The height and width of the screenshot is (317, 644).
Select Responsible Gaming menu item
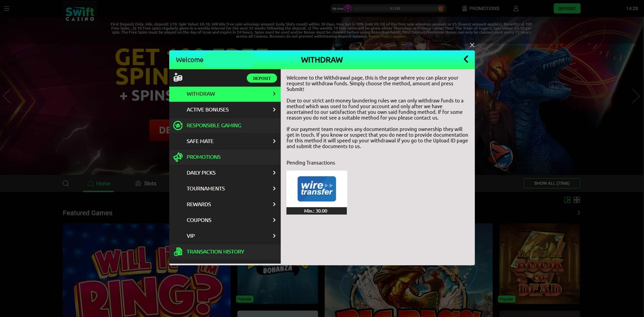[x=214, y=126]
